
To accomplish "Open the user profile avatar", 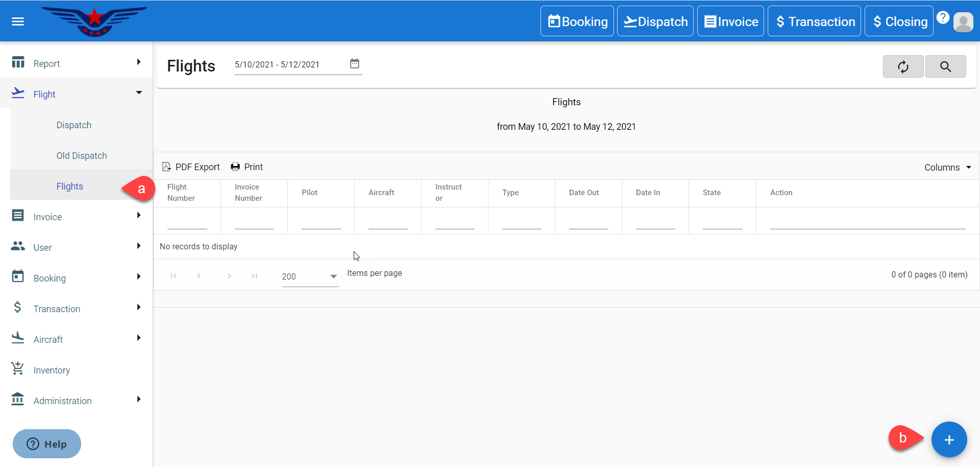I will 963,22.
